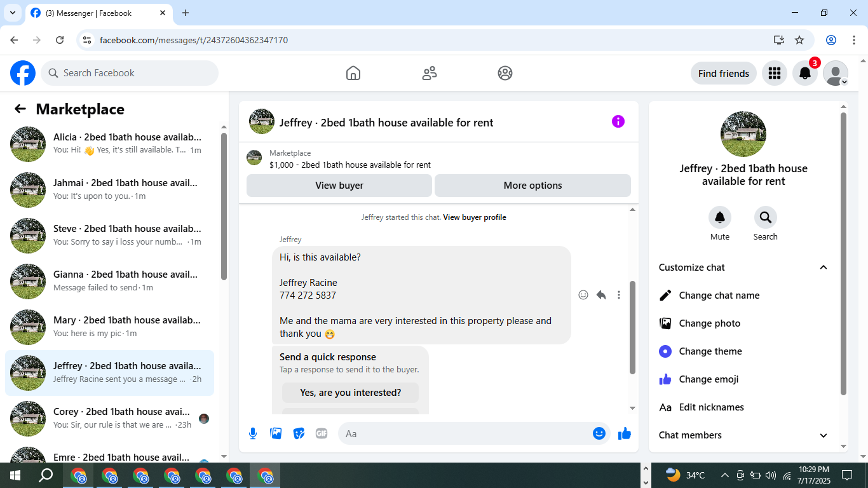Open the notifications bell with 3 alerts
This screenshot has height=488, width=868.
tap(805, 73)
